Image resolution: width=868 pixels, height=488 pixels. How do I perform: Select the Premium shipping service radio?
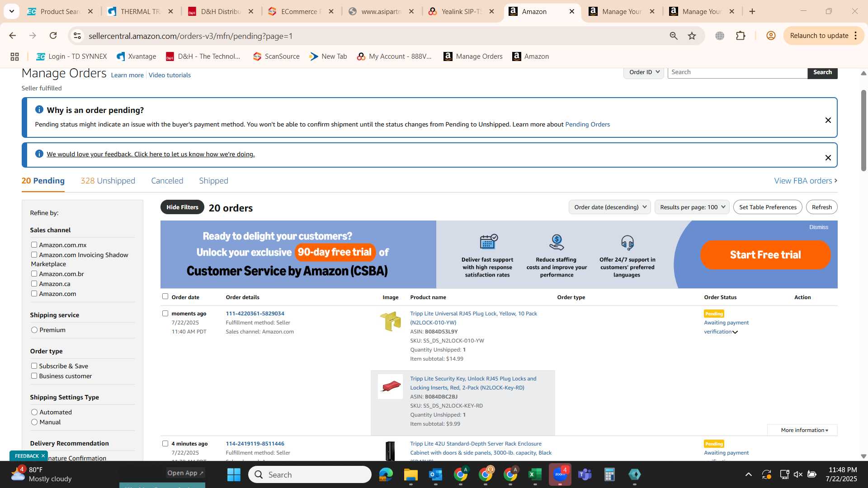click(x=34, y=330)
